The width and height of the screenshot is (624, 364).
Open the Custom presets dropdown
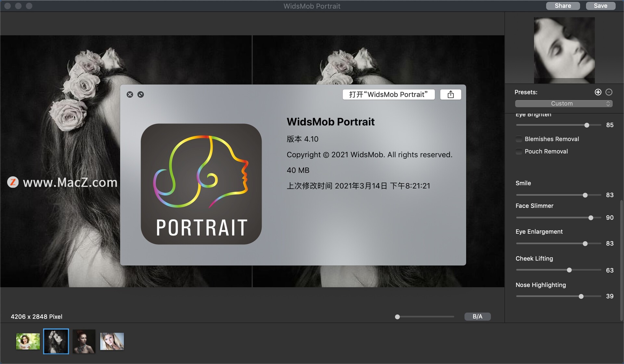pyautogui.click(x=564, y=104)
